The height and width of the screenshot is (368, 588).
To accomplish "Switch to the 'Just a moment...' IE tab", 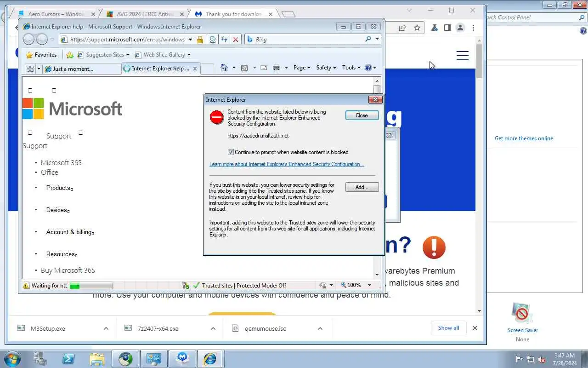I will pos(82,69).
